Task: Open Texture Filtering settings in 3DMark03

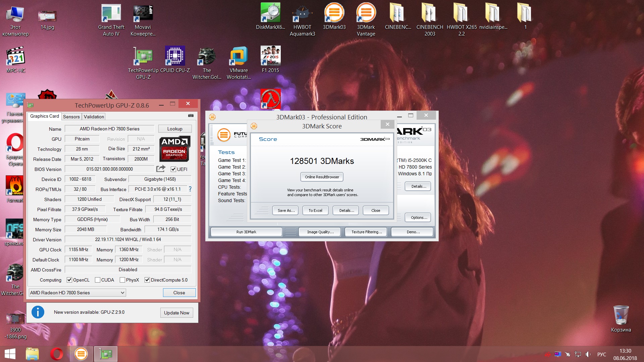Action: 366,232
